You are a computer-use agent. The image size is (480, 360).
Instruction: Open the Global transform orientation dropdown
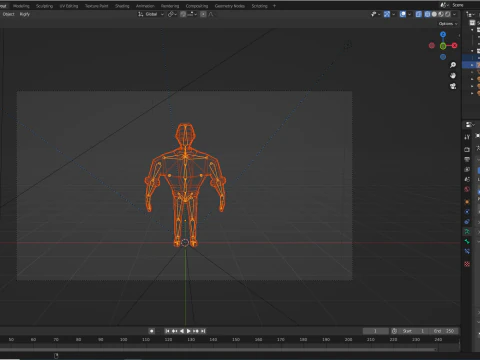click(151, 14)
